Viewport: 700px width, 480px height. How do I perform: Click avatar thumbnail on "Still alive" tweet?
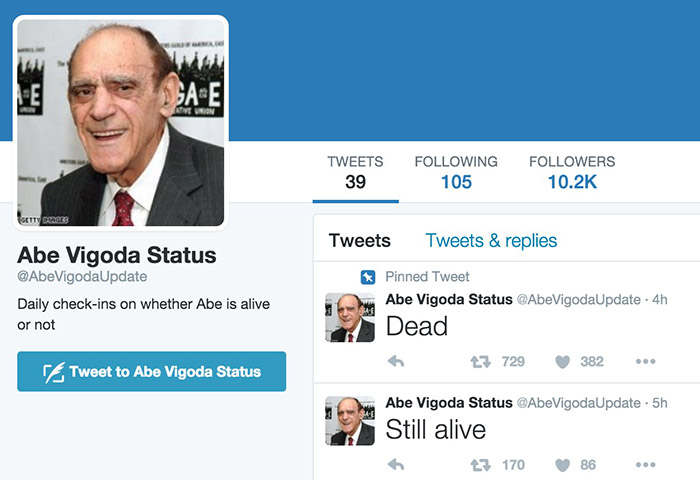coord(350,421)
